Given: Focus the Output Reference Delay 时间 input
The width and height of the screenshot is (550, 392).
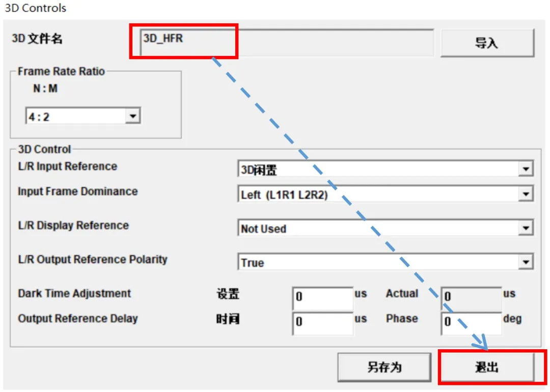Looking at the screenshot, I should click(x=323, y=322).
